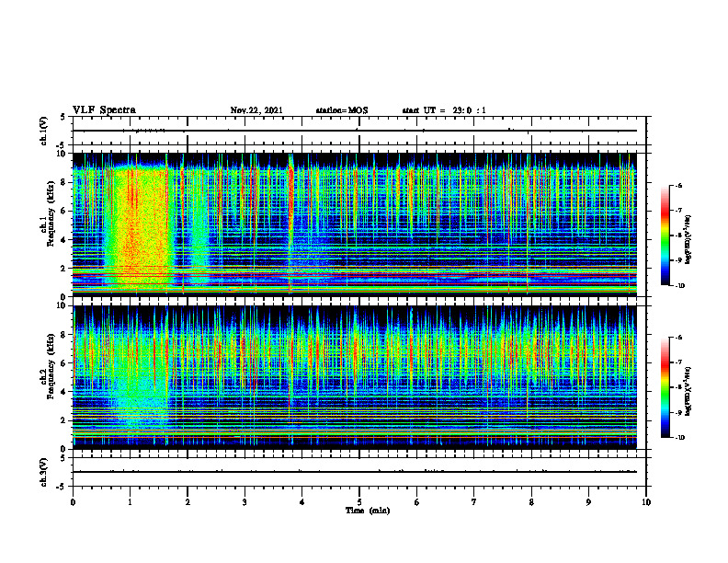This screenshot has height=563, width=728.
Task: Click the "0" tick on the time axis
Action: click(x=73, y=502)
